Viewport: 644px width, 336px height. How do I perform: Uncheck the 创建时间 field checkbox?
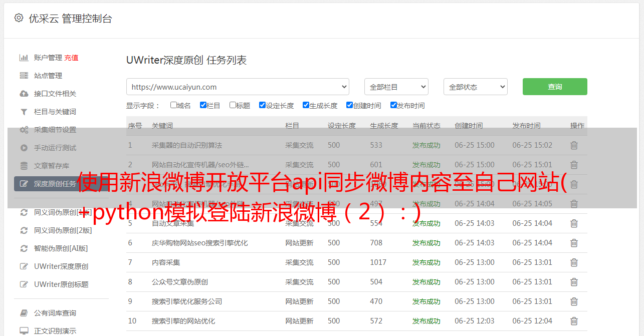tap(349, 105)
